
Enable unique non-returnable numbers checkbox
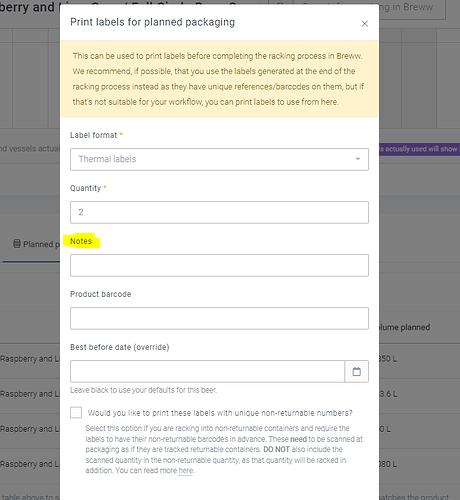[x=76, y=412]
